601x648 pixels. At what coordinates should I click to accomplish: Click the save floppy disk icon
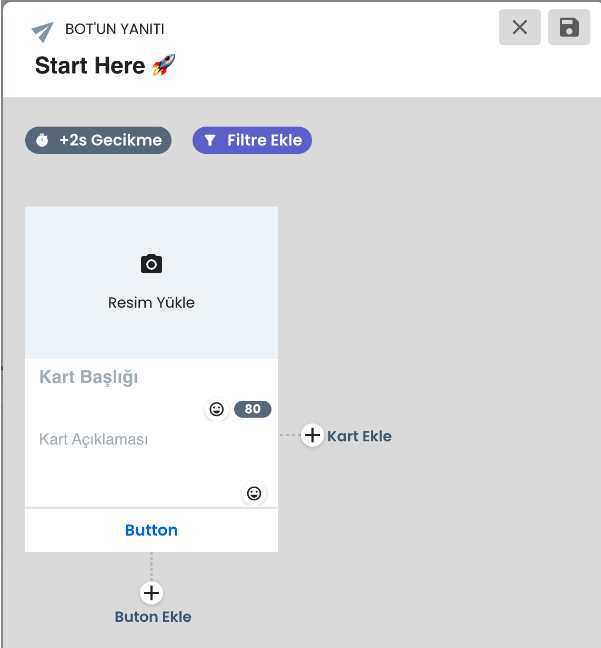(x=569, y=27)
